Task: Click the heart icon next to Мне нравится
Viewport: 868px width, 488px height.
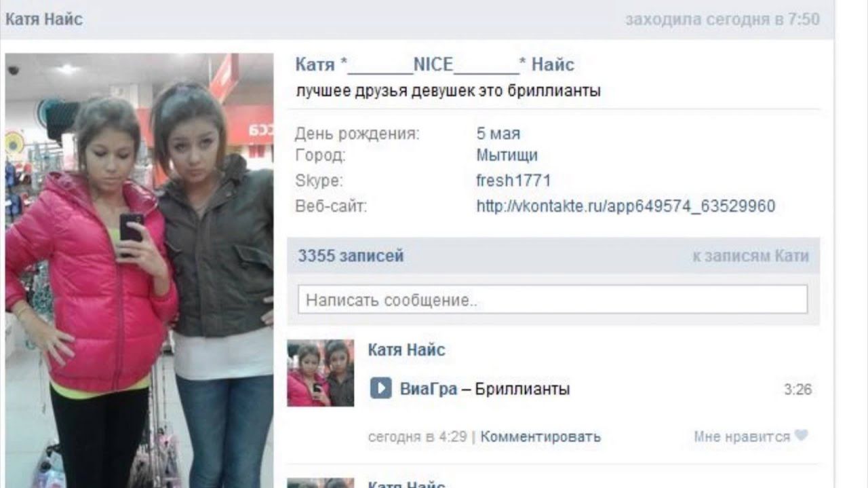Action: coord(802,436)
